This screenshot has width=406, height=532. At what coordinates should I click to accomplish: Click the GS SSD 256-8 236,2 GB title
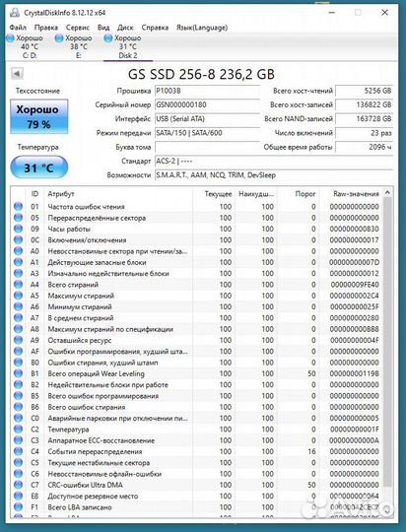201,74
